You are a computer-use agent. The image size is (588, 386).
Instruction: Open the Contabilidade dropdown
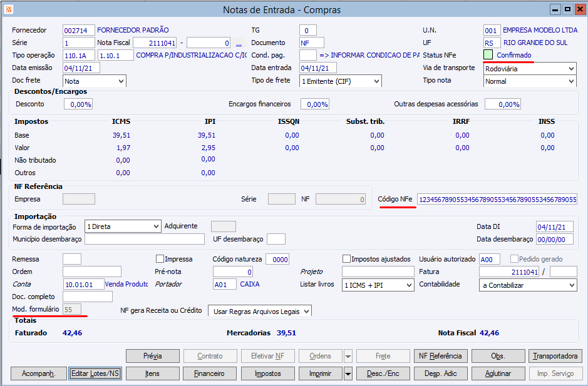click(x=570, y=285)
